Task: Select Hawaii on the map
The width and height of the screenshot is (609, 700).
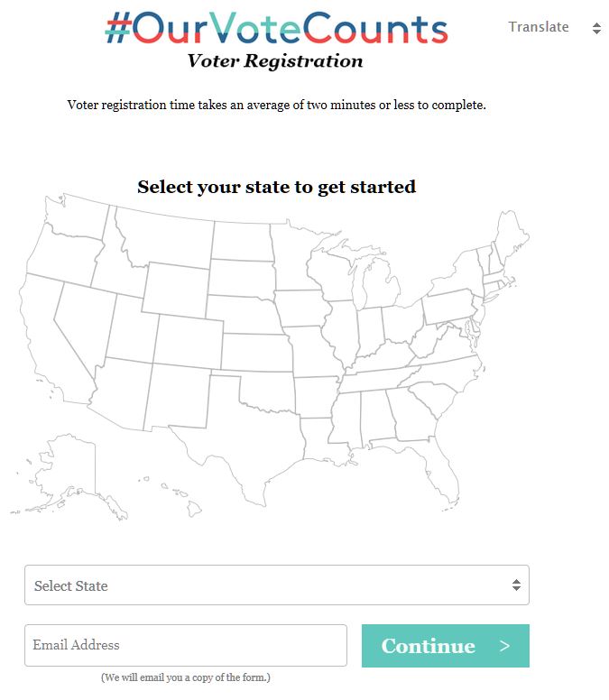Action: point(179,495)
